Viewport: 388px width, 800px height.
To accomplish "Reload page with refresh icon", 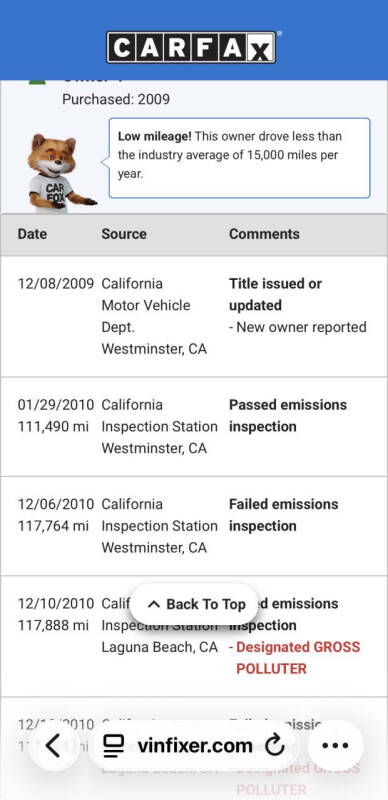I will click(x=275, y=746).
